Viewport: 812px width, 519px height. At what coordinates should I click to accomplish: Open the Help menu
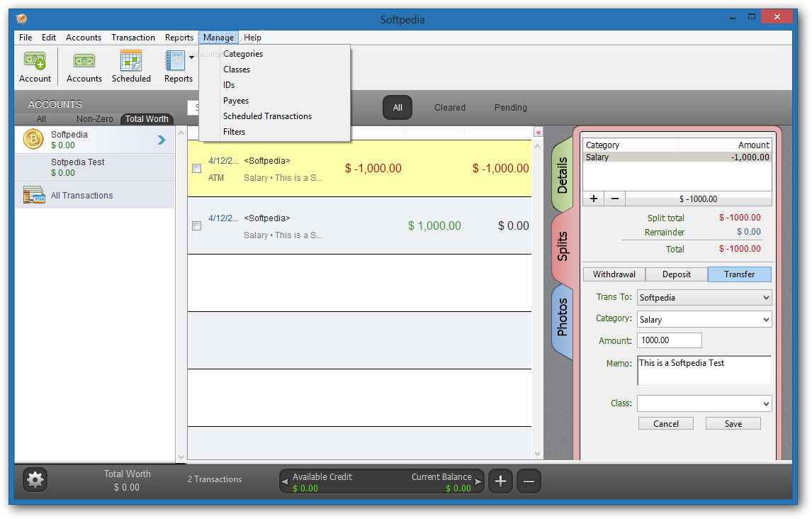point(253,38)
